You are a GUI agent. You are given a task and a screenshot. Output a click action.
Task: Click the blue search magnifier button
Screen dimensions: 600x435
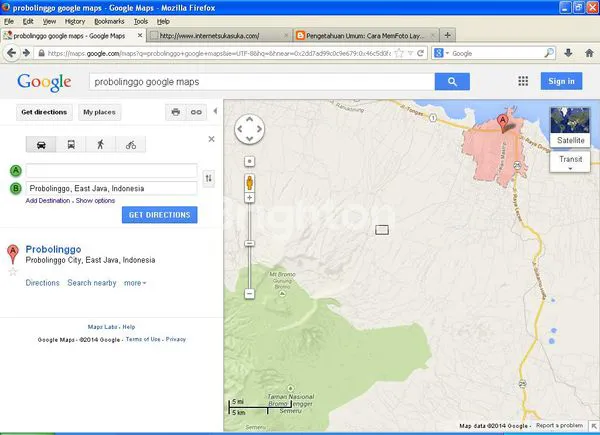[451, 81]
